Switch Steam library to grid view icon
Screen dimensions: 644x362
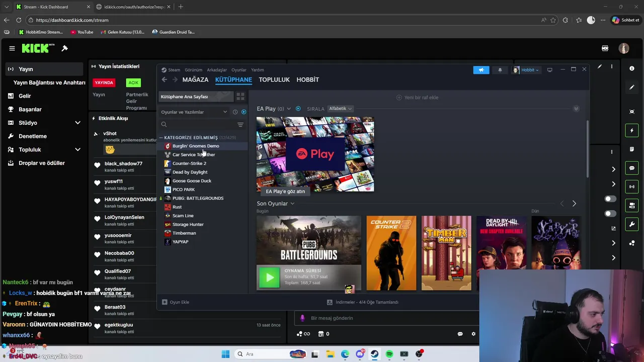pyautogui.click(x=240, y=96)
